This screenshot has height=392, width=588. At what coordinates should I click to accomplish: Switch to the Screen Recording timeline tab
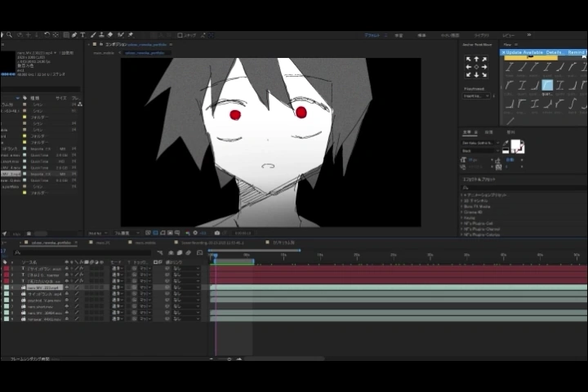(212, 243)
